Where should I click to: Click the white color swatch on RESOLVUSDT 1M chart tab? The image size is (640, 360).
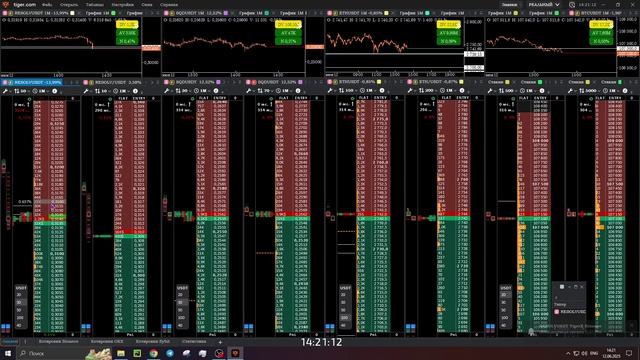coord(72,13)
